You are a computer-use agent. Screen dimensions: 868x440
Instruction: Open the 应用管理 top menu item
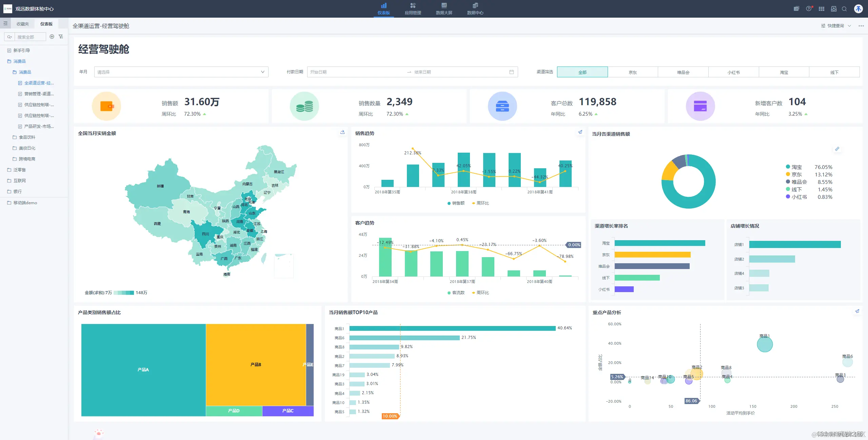click(413, 8)
